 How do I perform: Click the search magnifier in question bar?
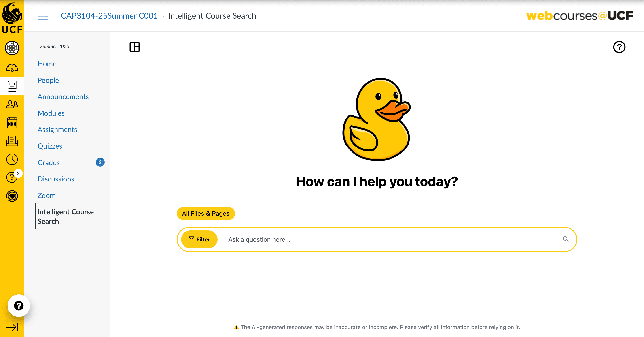[566, 239]
